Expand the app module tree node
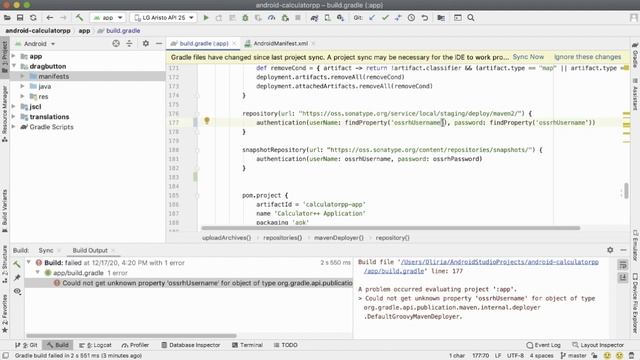Screen dimensions: 640x360 click(x=13, y=56)
